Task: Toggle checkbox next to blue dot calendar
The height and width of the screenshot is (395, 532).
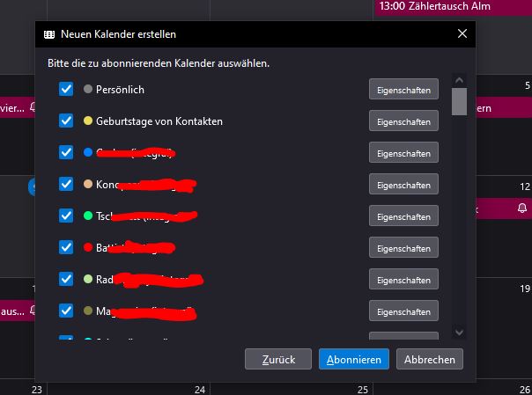Action: (66, 152)
